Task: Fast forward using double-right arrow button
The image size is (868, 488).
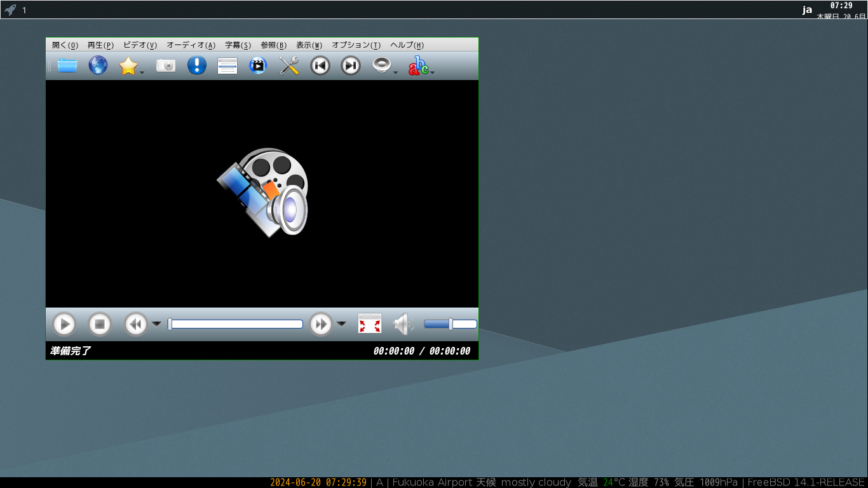Action: 321,324
